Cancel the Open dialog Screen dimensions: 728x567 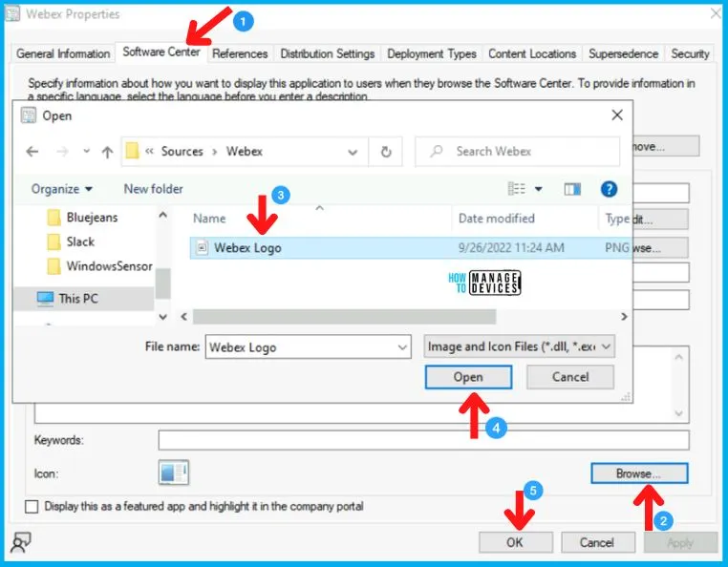click(x=570, y=377)
